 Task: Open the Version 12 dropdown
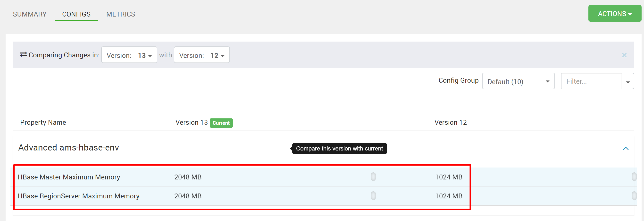point(201,55)
